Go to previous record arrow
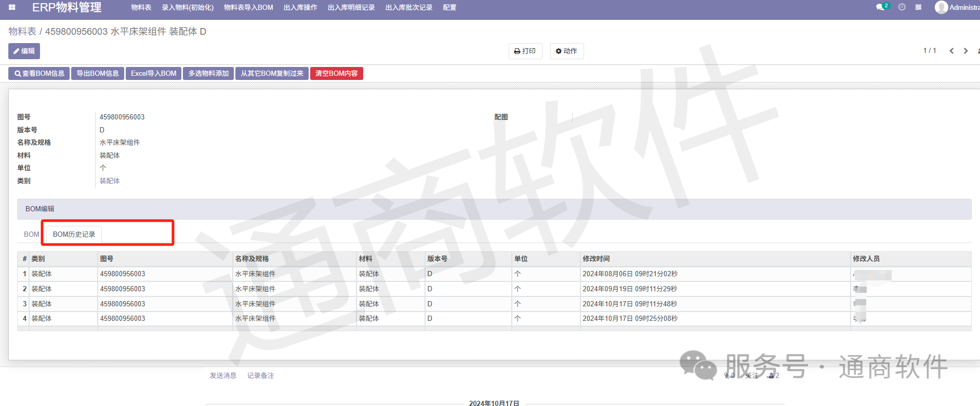Image resolution: width=980 pixels, height=406 pixels. (951, 51)
